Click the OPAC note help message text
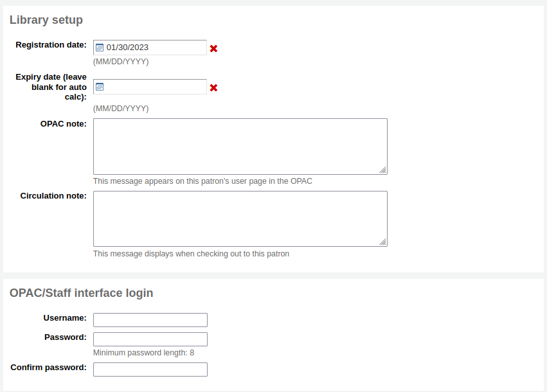This screenshot has width=547, height=392. 202,181
